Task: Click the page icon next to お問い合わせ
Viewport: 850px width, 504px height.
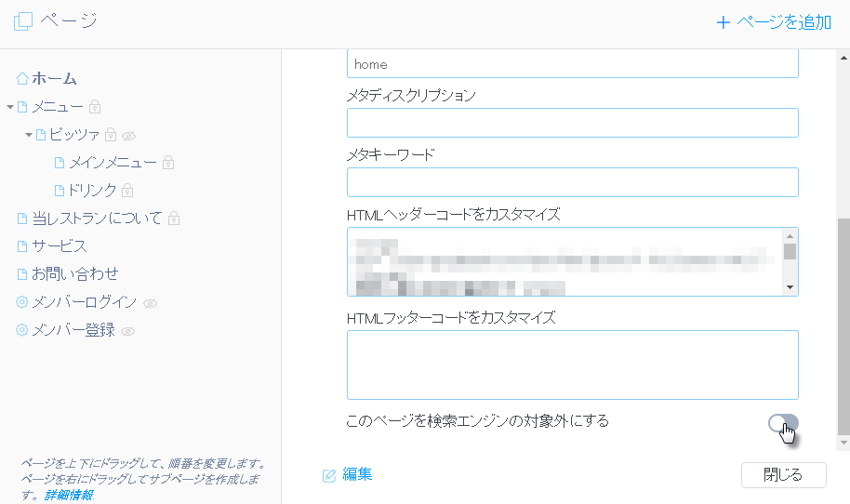Action: [22, 274]
